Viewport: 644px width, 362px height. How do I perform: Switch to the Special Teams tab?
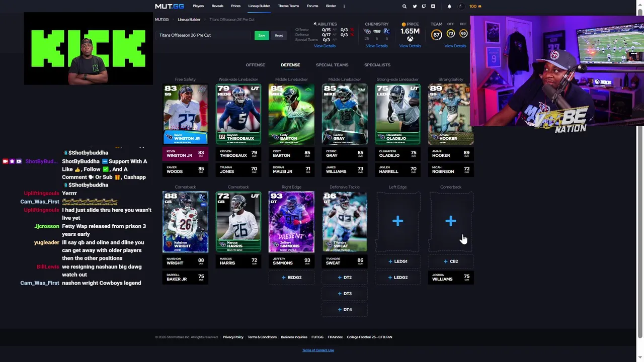tap(332, 65)
